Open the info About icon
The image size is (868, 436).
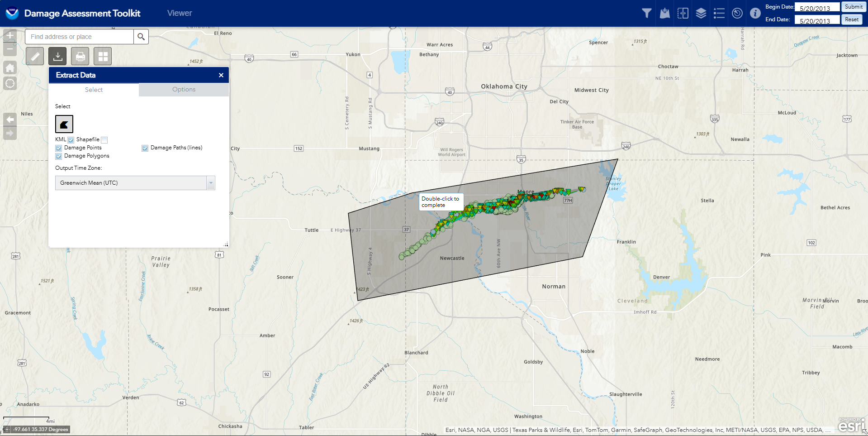point(755,13)
